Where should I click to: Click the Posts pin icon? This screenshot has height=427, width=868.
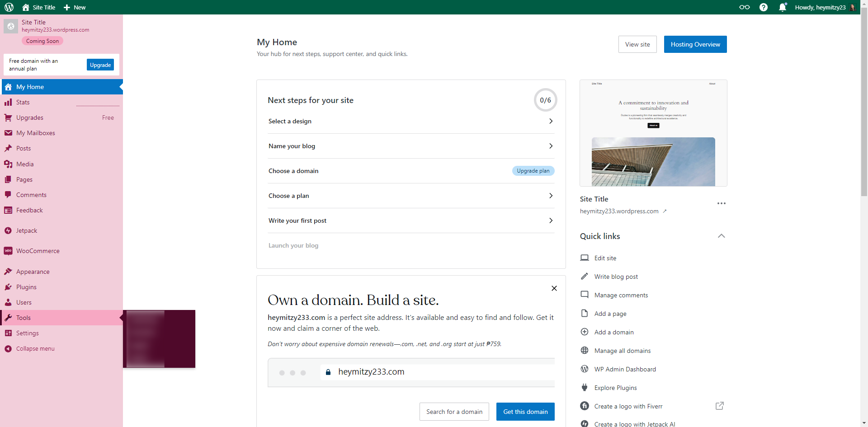click(x=8, y=149)
